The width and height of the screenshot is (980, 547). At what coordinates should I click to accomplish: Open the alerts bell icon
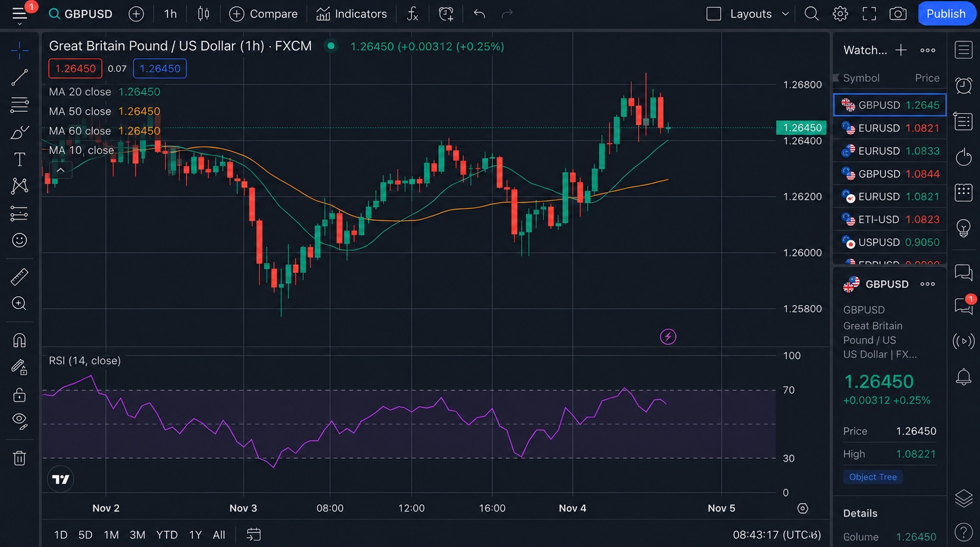[x=963, y=377]
